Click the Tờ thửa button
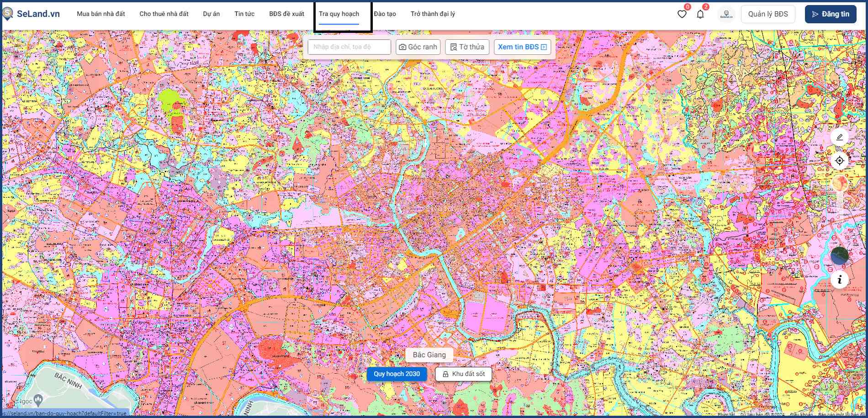The image size is (868, 418). (467, 47)
